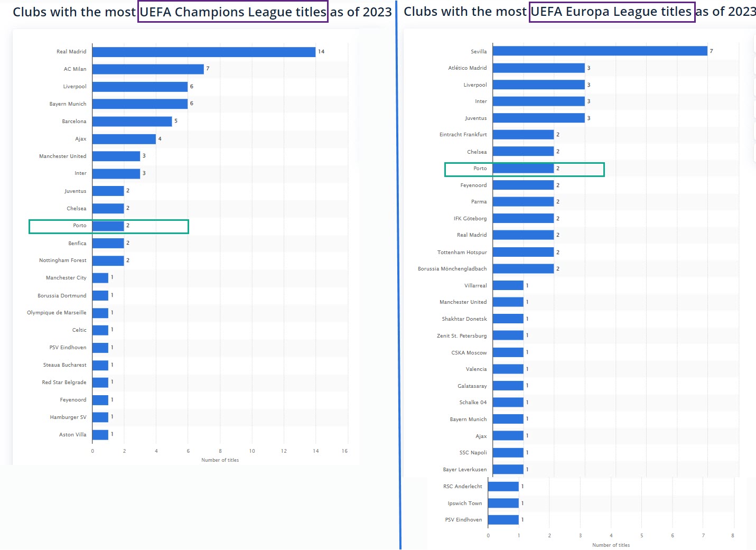Image resolution: width=756 pixels, height=550 pixels.
Task: Click the Borussia Dortmund label
Action: (x=62, y=296)
